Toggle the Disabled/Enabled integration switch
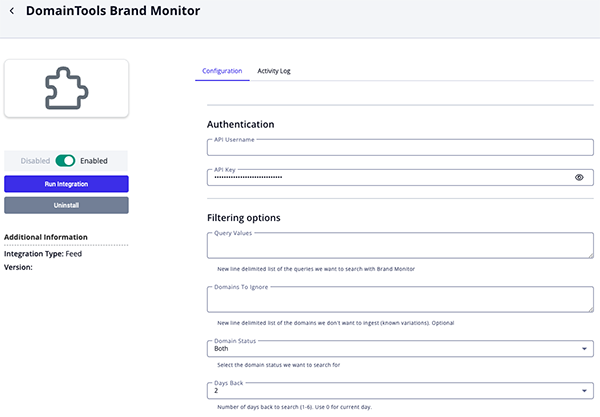Image resolution: width=600 pixels, height=417 pixels. pos(66,160)
